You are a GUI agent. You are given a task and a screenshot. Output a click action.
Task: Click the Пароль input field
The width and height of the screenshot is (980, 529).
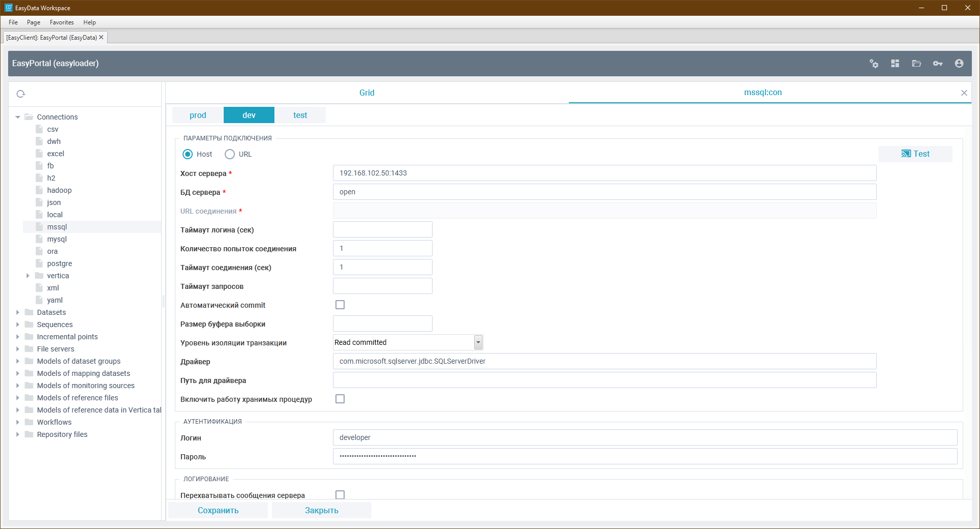(645, 456)
